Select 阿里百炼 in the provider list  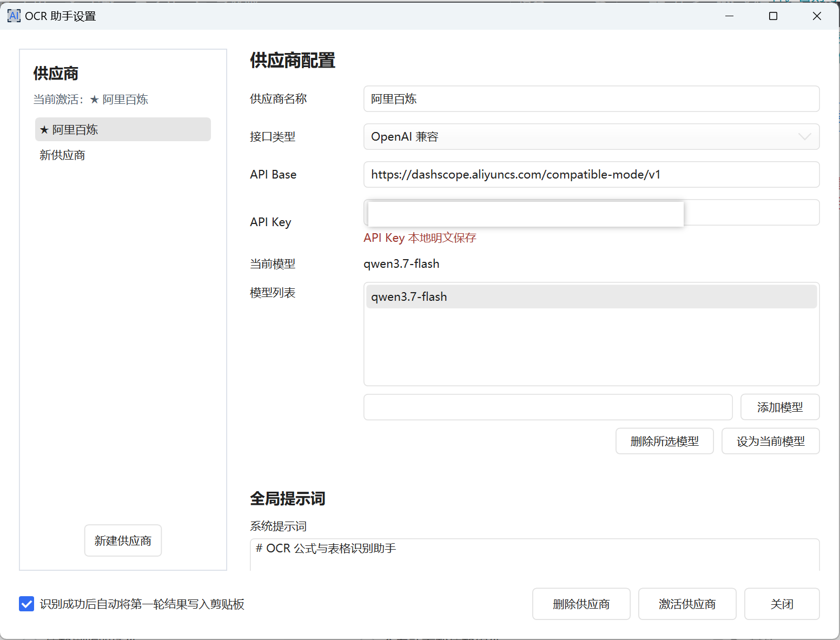(x=123, y=130)
